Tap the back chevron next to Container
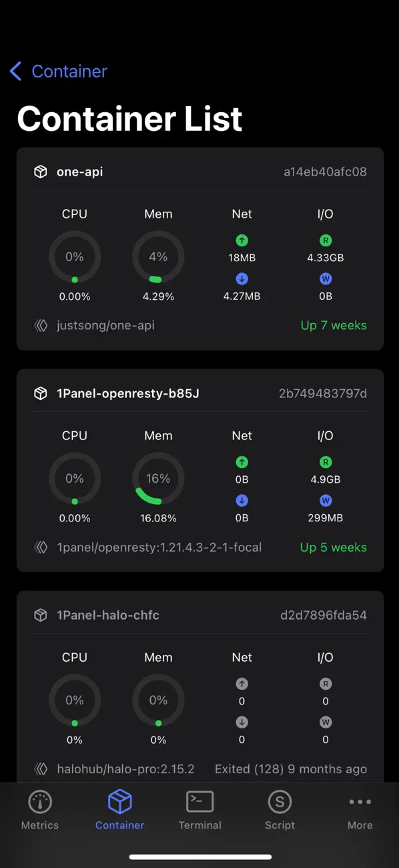 pos(15,71)
